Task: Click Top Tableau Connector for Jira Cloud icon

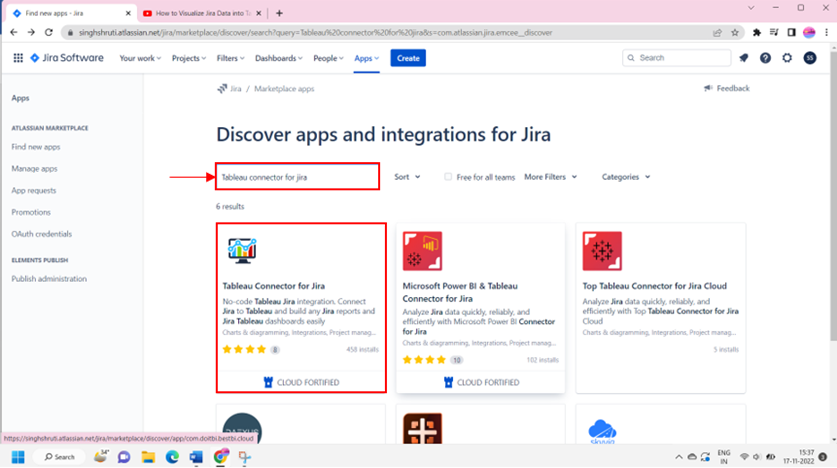Action: click(x=602, y=251)
